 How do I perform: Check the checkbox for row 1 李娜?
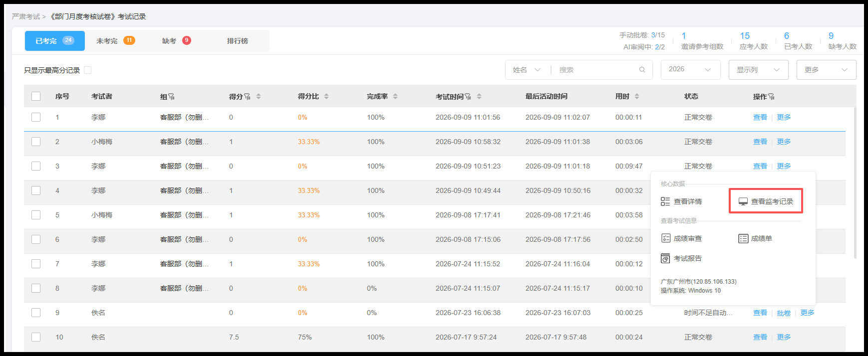(x=36, y=117)
